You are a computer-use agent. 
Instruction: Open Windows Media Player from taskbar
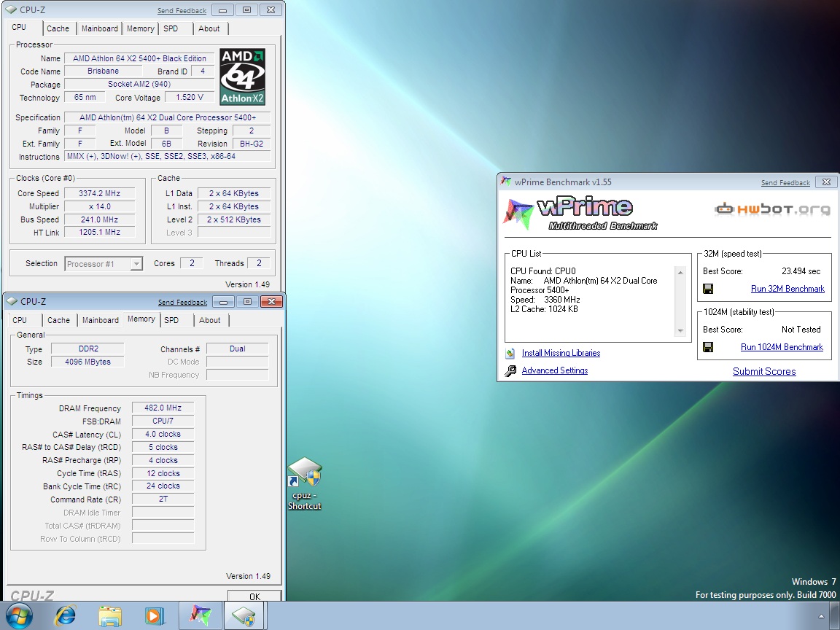click(155, 616)
